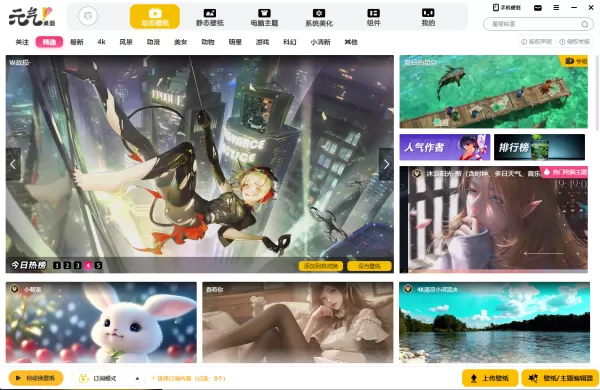Click the V badge on river wallpaper
Screen dimensions: 600x390
pyautogui.click(x=408, y=289)
